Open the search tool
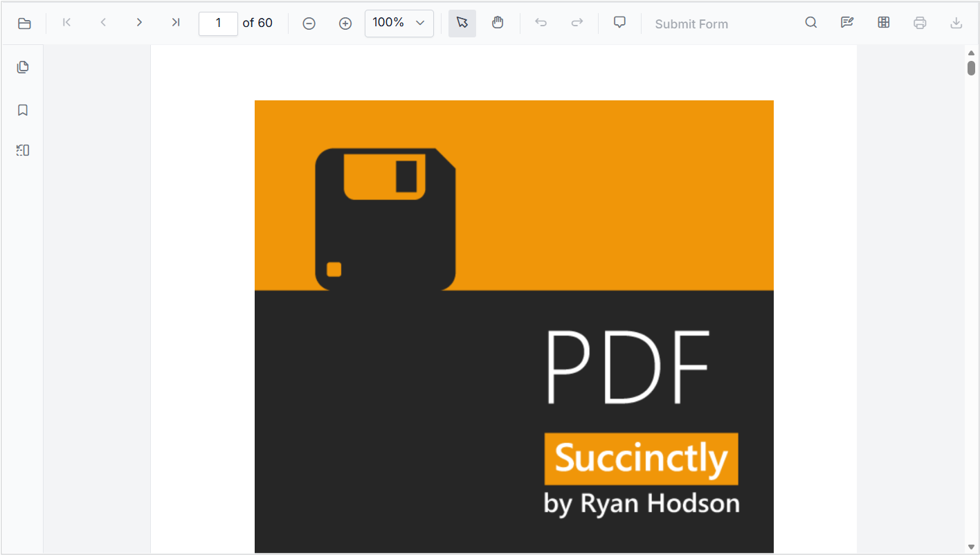980x555 pixels. pyautogui.click(x=810, y=22)
